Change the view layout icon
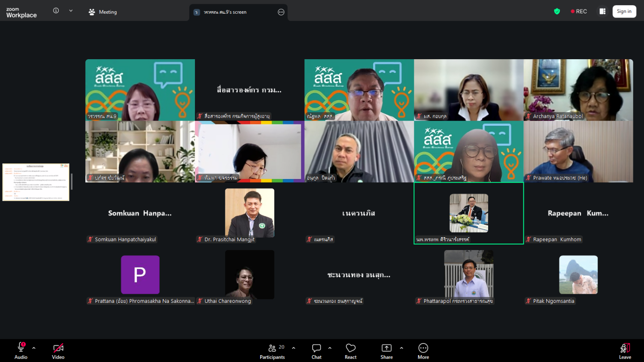The width and height of the screenshot is (644, 362). point(602,12)
